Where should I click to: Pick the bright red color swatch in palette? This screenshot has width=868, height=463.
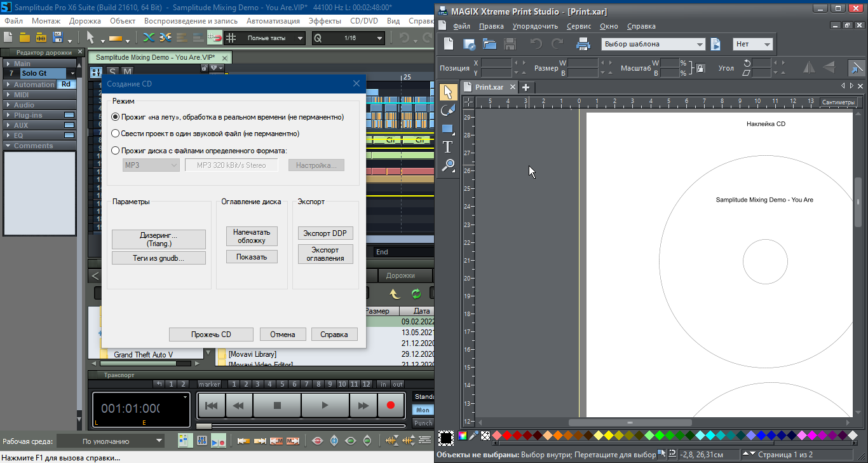507,436
